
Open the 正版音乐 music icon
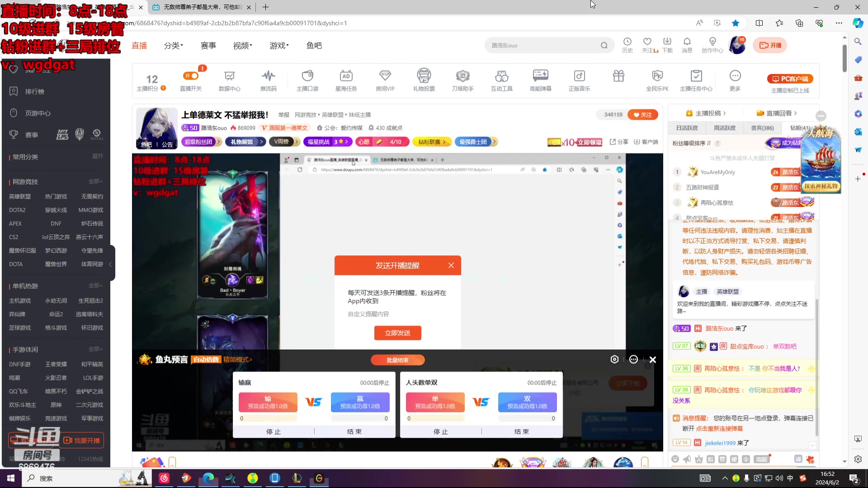pos(580,80)
